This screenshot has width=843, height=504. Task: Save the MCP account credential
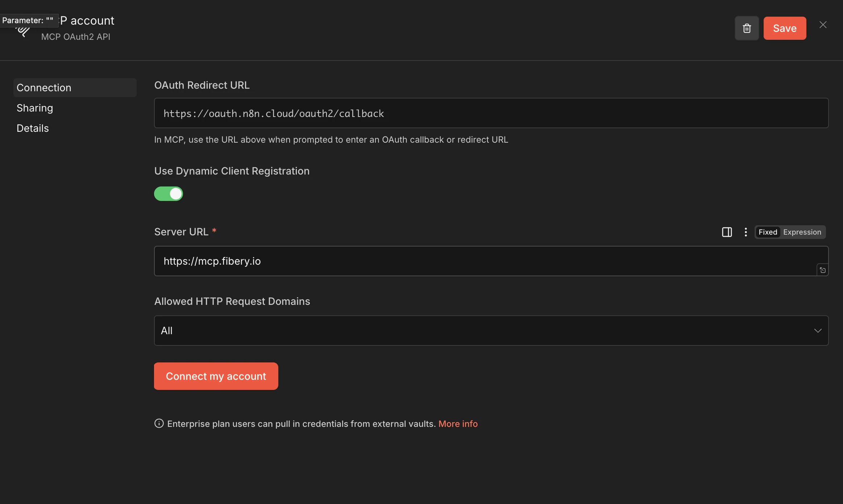click(x=784, y=28)
